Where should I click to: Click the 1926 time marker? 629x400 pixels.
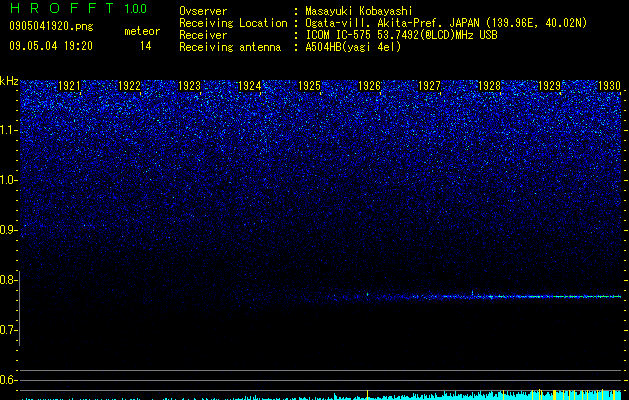point(369,86)
